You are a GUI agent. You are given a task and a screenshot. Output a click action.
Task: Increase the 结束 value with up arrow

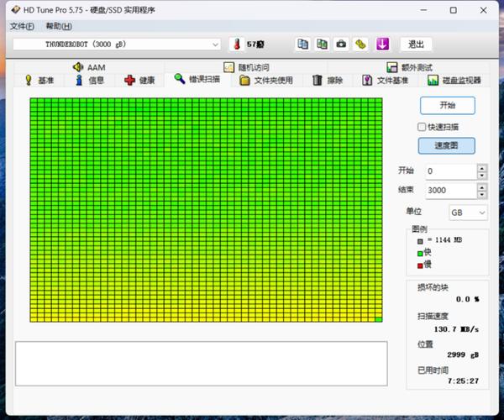[482, 187]
